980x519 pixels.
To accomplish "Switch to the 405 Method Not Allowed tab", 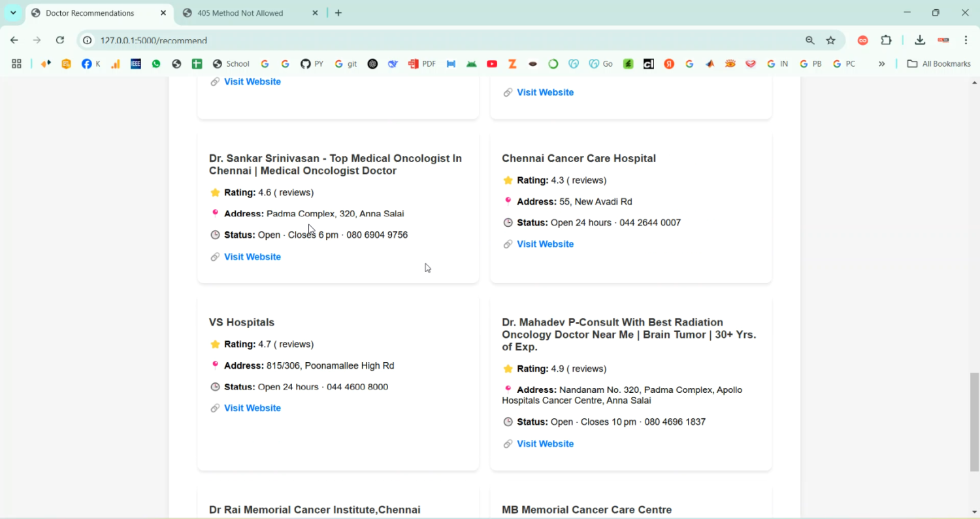I will tap(240, 13).
